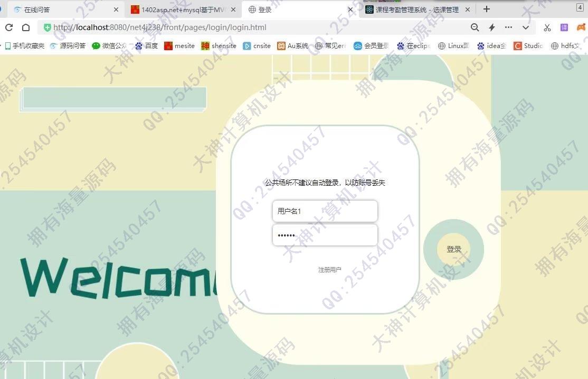Reload the page with the refresh icon
The height and width of the screenshot is (379, 588).
(9, 27)
